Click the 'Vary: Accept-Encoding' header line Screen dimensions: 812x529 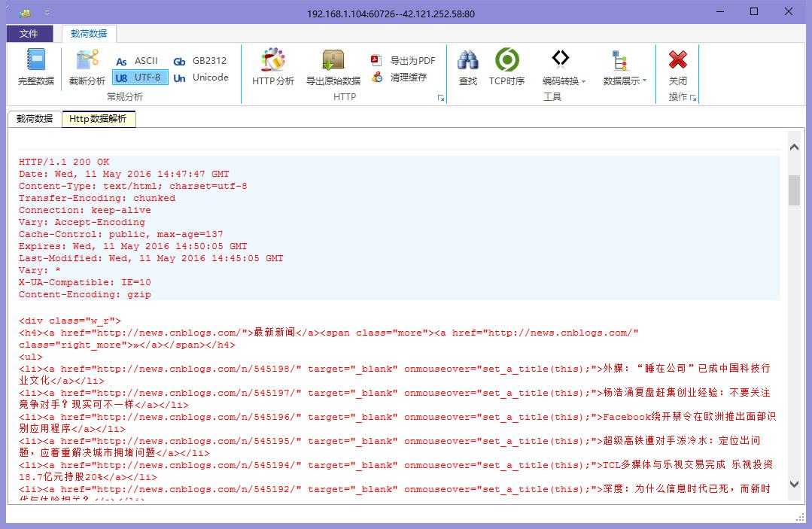tap(82, 222)
